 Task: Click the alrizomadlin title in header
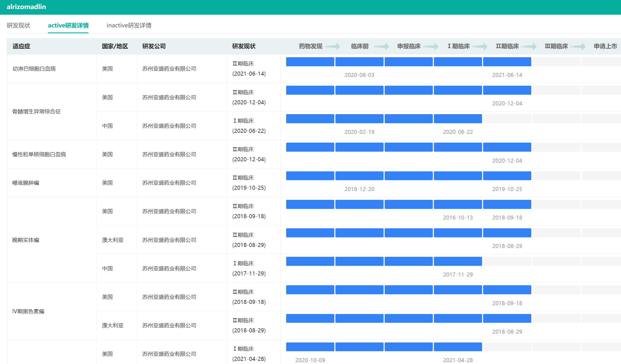coord(26,7)
